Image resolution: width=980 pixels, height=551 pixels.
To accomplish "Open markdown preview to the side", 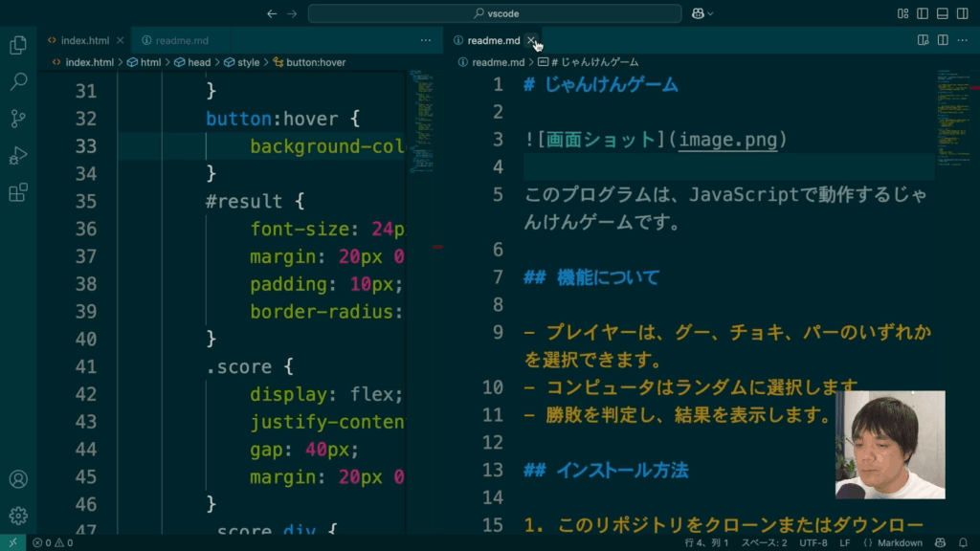I will pyautogui.click(x=923, y=40).
